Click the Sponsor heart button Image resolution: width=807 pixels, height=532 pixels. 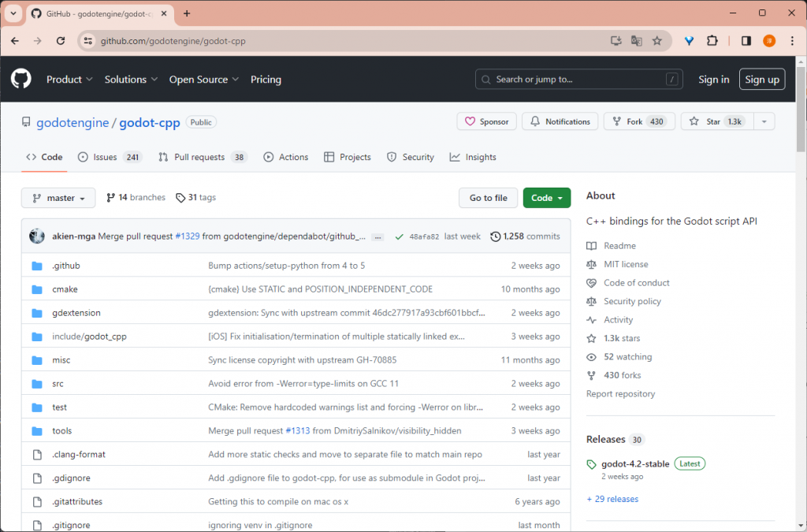pyautogui.click(x=486, y=121)
